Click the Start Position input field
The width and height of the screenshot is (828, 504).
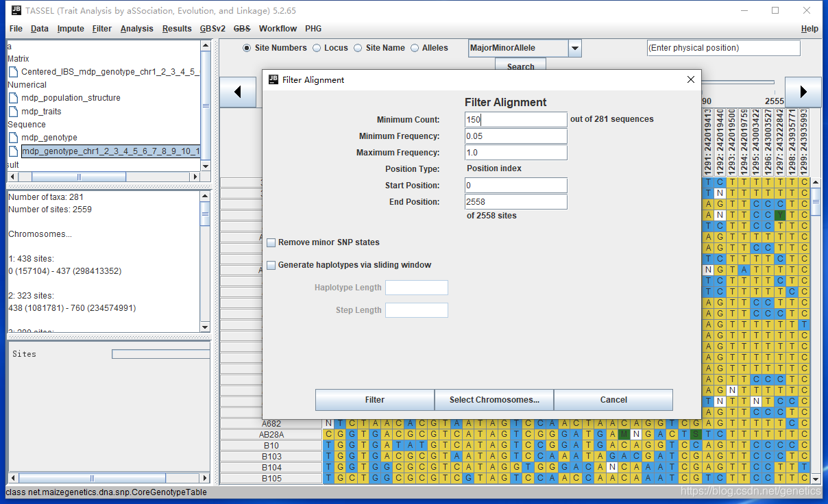515,185
